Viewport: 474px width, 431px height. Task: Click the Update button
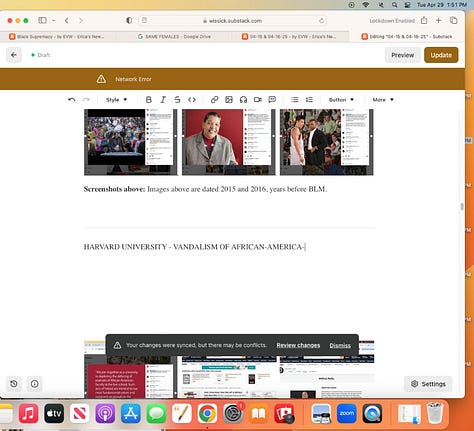(x=441, y=55)
